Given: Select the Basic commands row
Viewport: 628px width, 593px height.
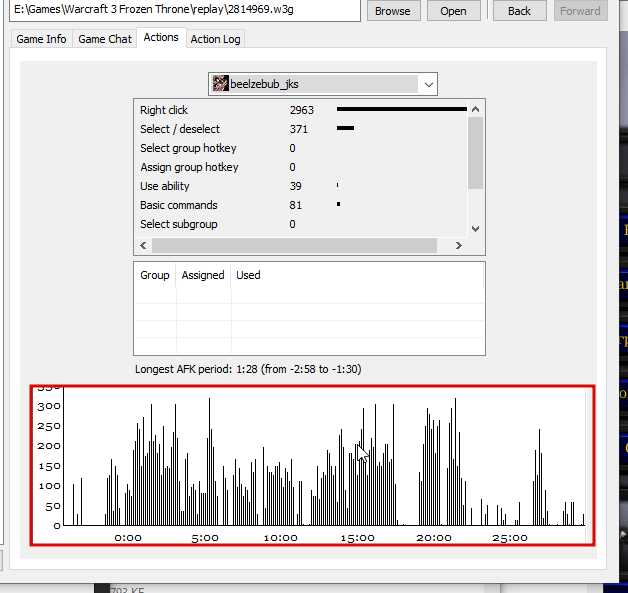Looking at the screenshot, I should [x=301, y=205].
